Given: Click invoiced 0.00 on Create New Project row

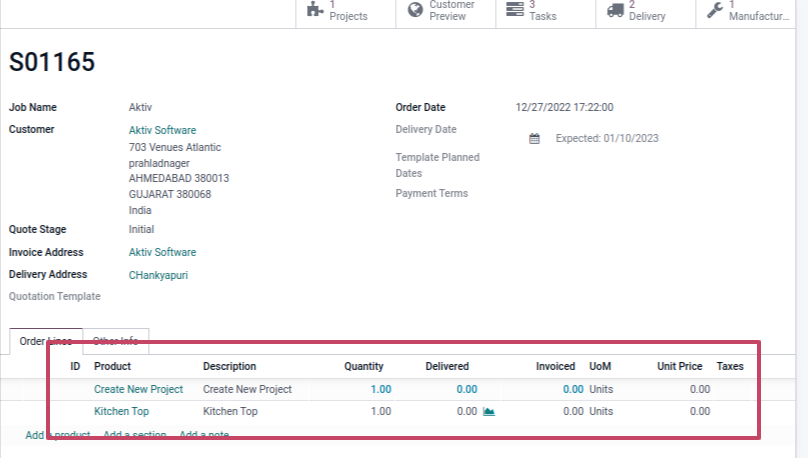Looking at the screenshot, I should [x=573, y=389].
